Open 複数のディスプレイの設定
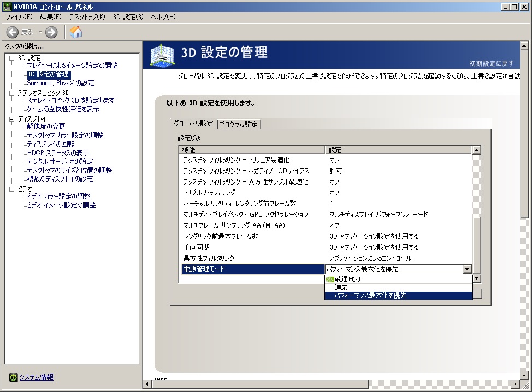 click(x=60, y=179)
